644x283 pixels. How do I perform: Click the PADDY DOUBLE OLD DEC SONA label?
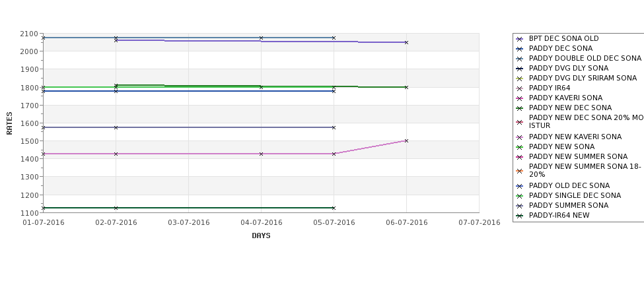(x=585, y=58)
